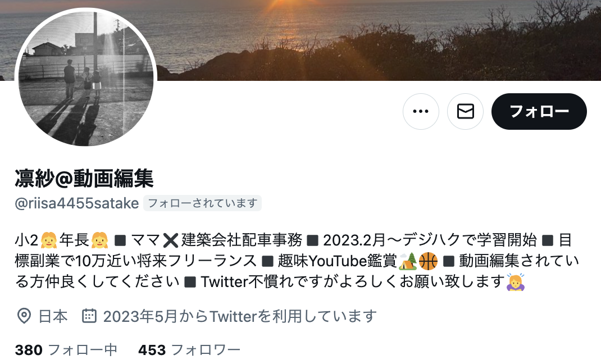This screenshot has width=601, height=364.
Task: Click the camping tent emoji in bio
Action: [x=408, y=261]
